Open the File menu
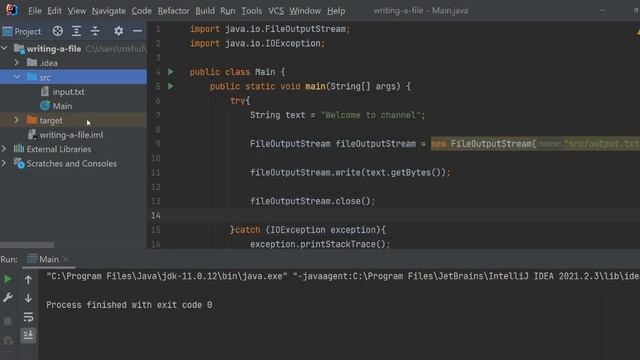 pyautogui.click(x=35, y=11)
